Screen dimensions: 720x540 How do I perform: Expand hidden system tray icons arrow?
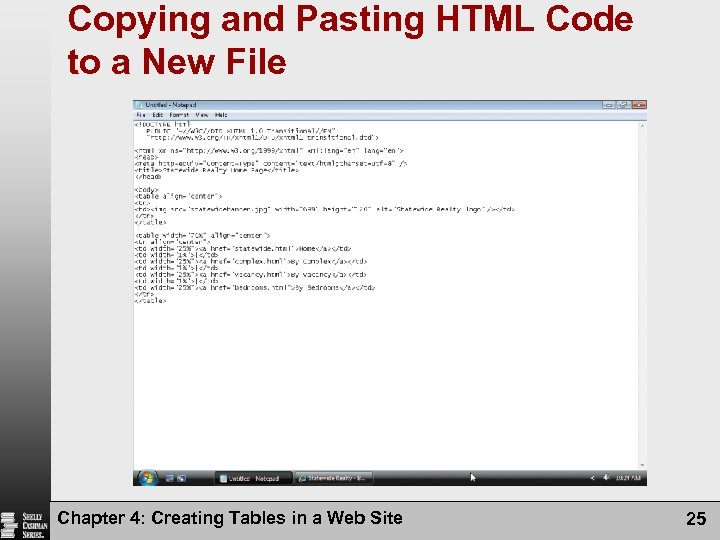click(x=593, y=478)
